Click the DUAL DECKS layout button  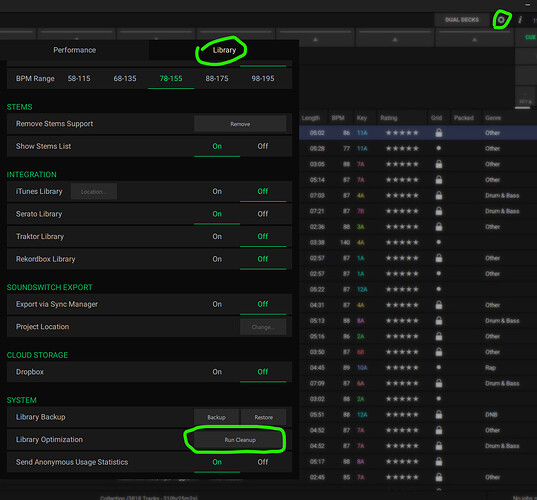point(462,20)
